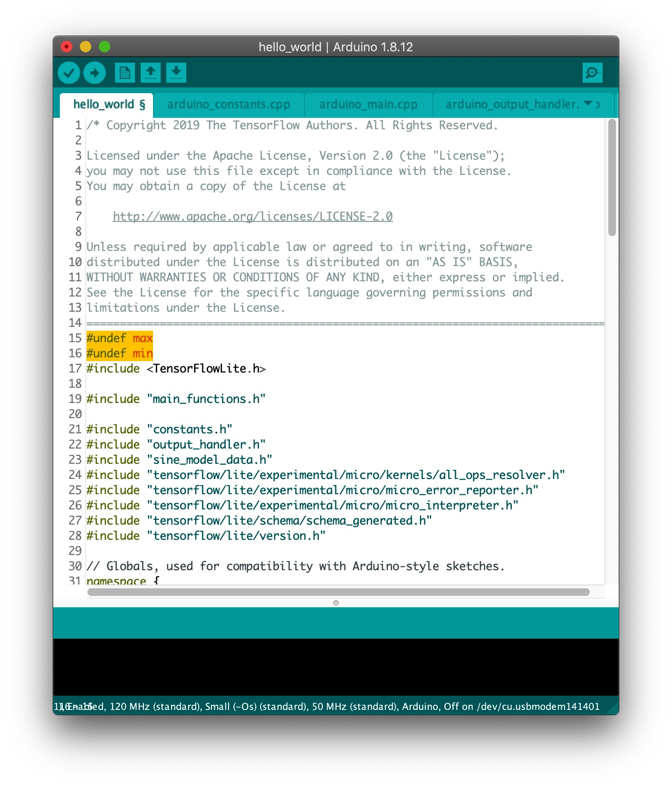Click the board info status bar text

tap(327, 707)
